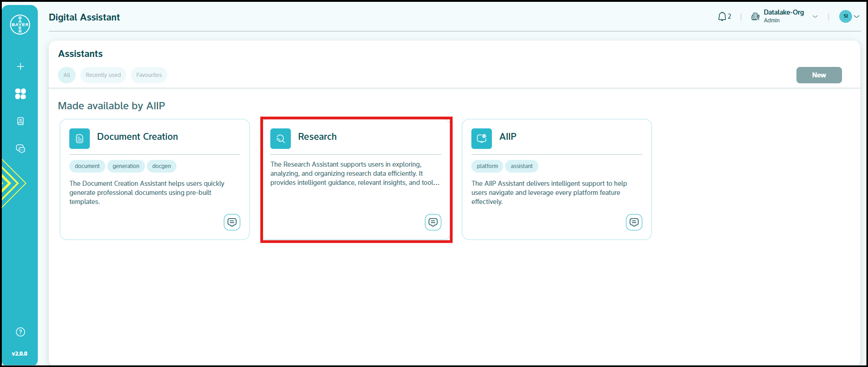Click the Document Creation card icon
The image size is (868, 367).
(79, 139)
